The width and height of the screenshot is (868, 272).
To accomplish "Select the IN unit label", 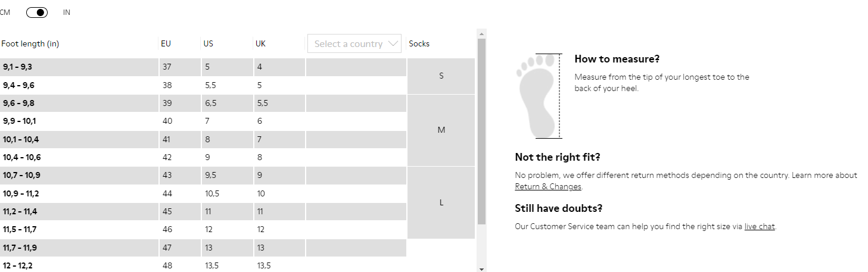I will 67,12.
